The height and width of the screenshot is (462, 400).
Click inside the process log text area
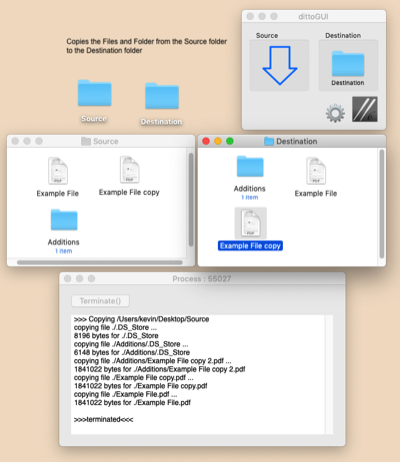pos(198,374)
